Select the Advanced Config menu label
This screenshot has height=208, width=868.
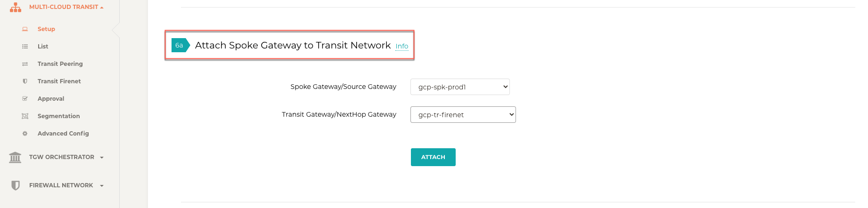63,134
